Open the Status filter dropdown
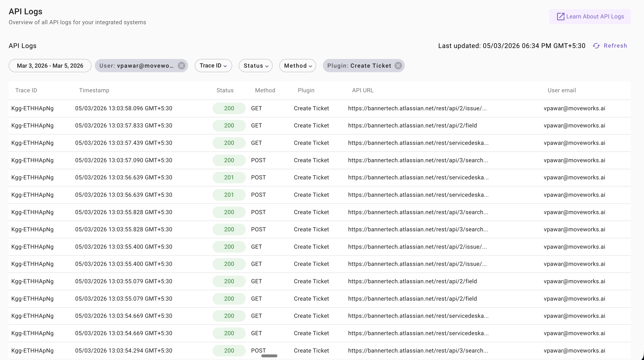The image size is (644, 360). click(x=255, y=66)
